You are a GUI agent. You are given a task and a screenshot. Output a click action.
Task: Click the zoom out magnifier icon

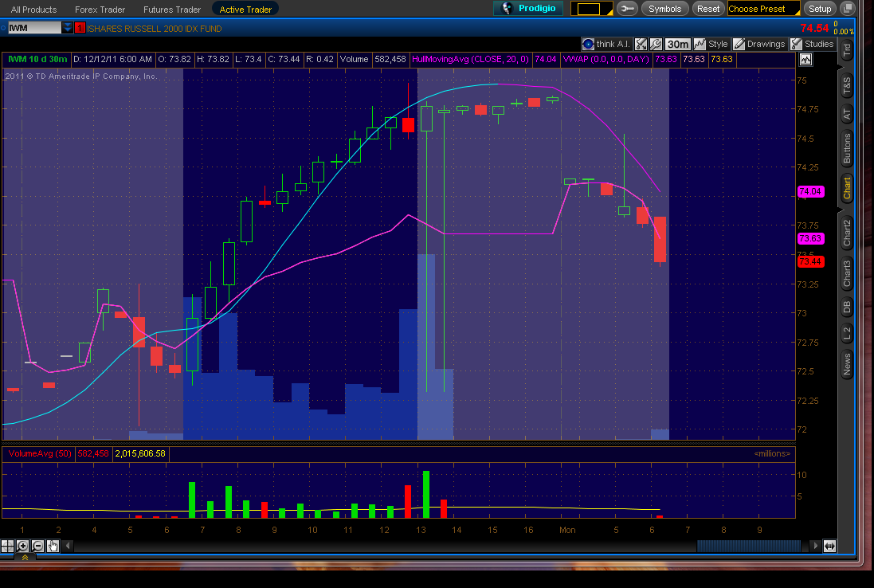(x=37, y=546)
